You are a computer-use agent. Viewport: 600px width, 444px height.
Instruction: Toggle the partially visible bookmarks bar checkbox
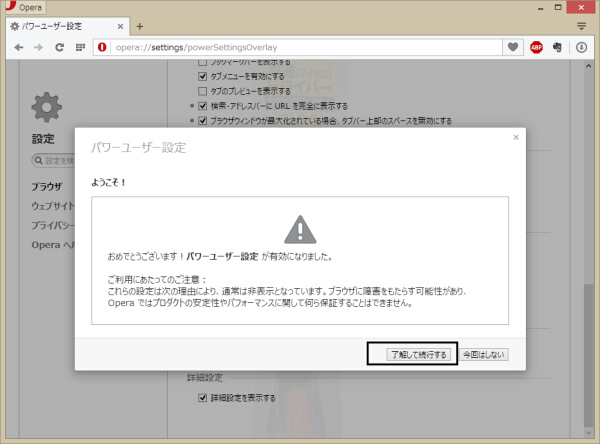202,62
